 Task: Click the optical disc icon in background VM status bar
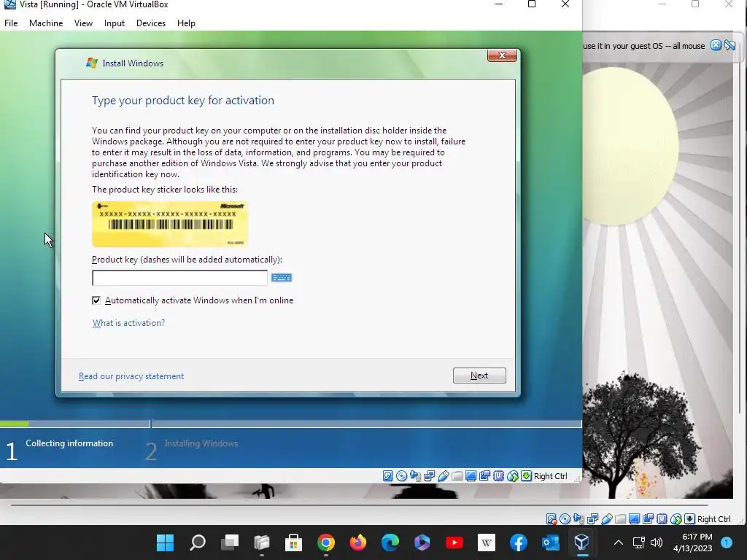pyautogui.click(x=565, y=518)
